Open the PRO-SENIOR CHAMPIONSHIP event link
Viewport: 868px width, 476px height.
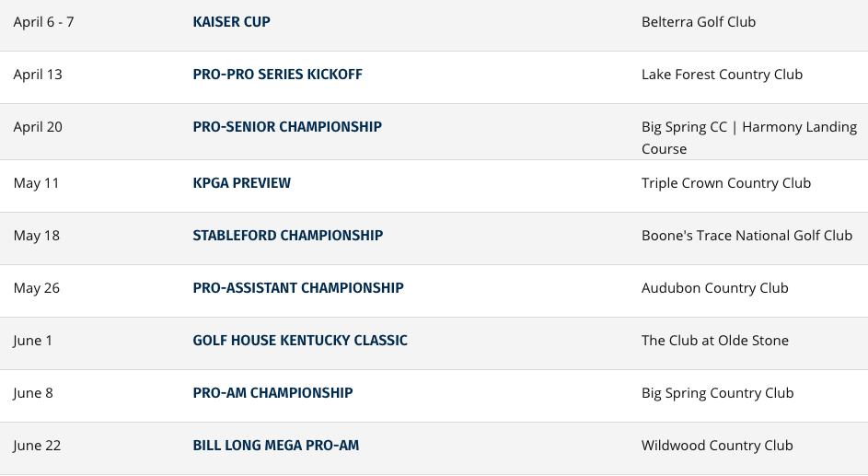tap(287, 127)
